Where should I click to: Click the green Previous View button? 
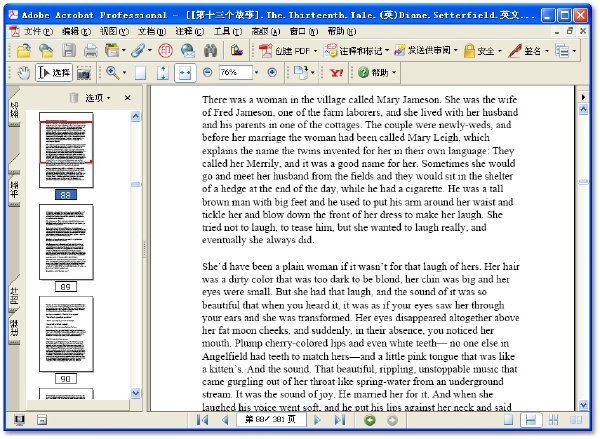(x=370, y=420)
